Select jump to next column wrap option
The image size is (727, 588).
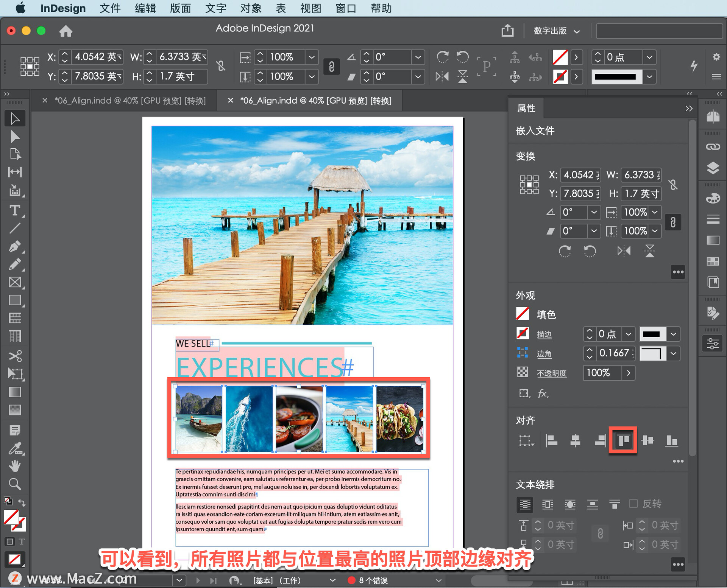point(615,504)
